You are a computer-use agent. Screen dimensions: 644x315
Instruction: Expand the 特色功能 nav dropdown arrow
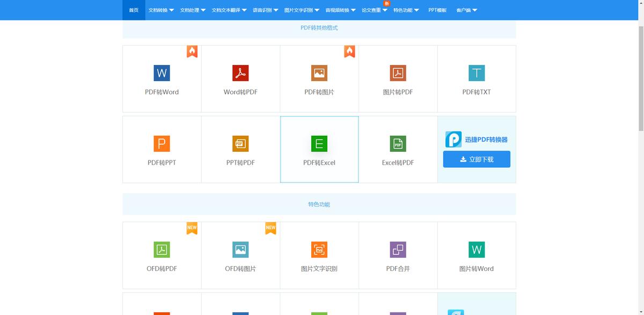click(x=416, y=10)
